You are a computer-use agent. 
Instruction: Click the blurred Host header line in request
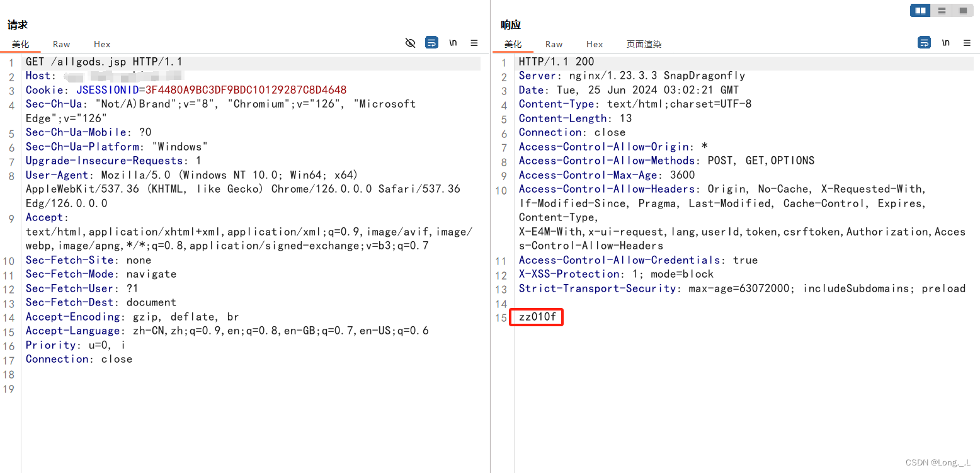point(105,76)
